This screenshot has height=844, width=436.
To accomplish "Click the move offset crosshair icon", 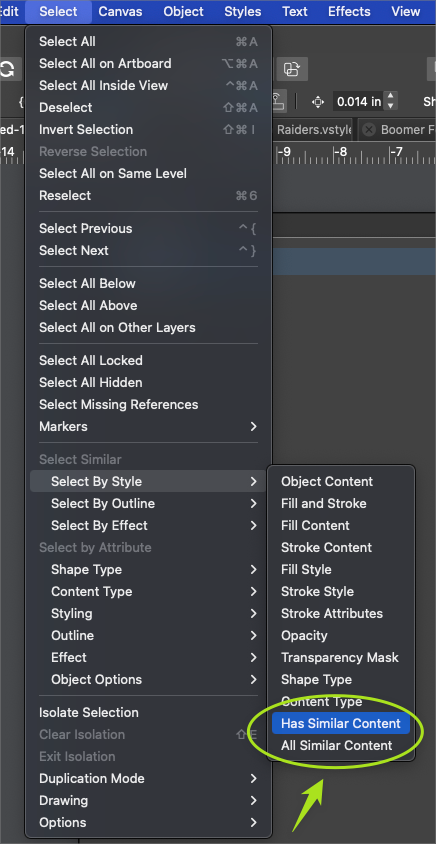I will 318,101.
